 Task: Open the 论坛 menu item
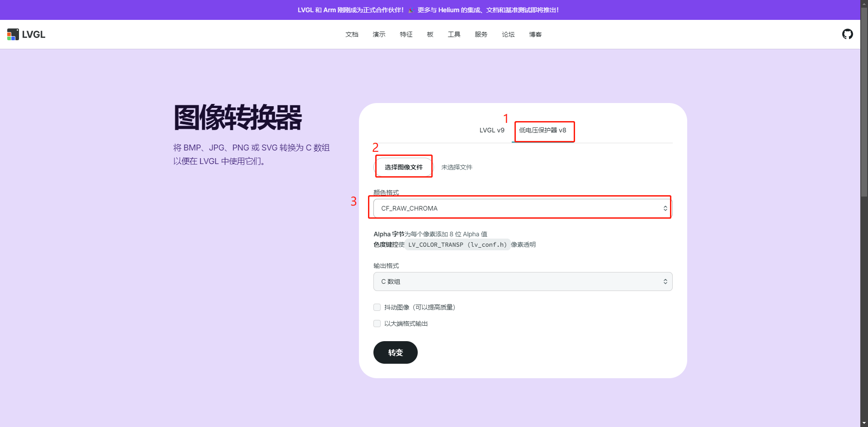coord(508,34)
